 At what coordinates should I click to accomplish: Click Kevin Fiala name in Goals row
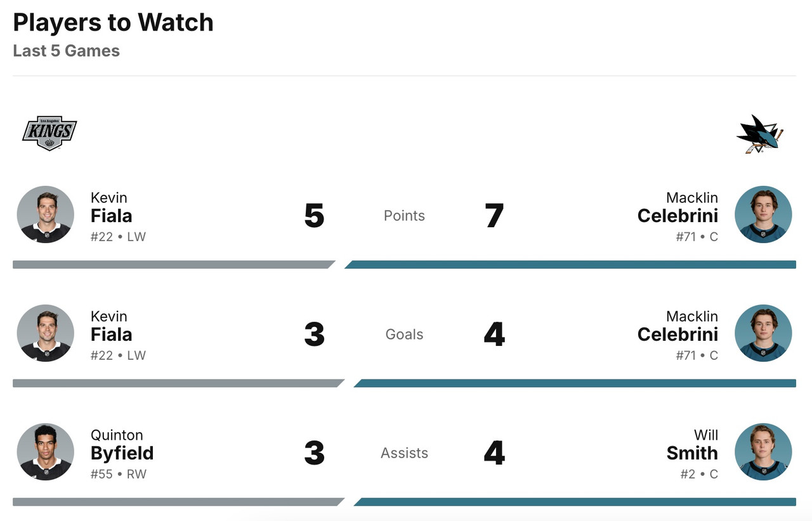[111, 334]
